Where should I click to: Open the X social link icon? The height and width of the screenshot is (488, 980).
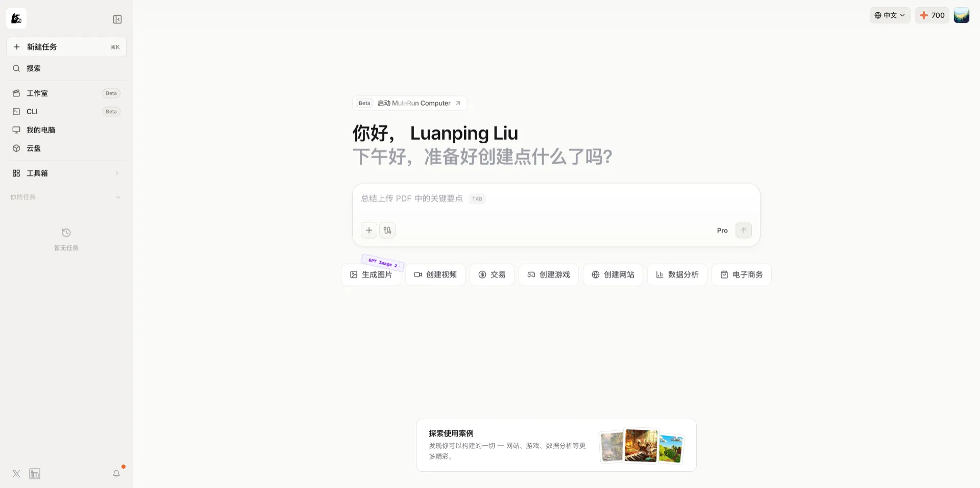click(16, 474)
